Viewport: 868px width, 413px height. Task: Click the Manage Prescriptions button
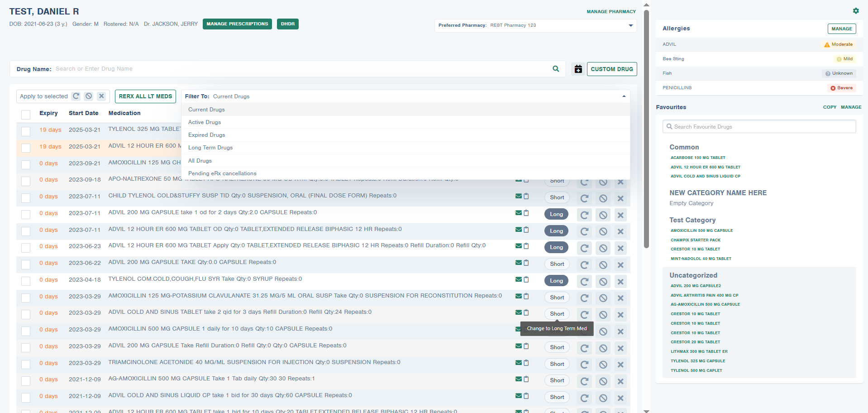(x=237, y=24)
